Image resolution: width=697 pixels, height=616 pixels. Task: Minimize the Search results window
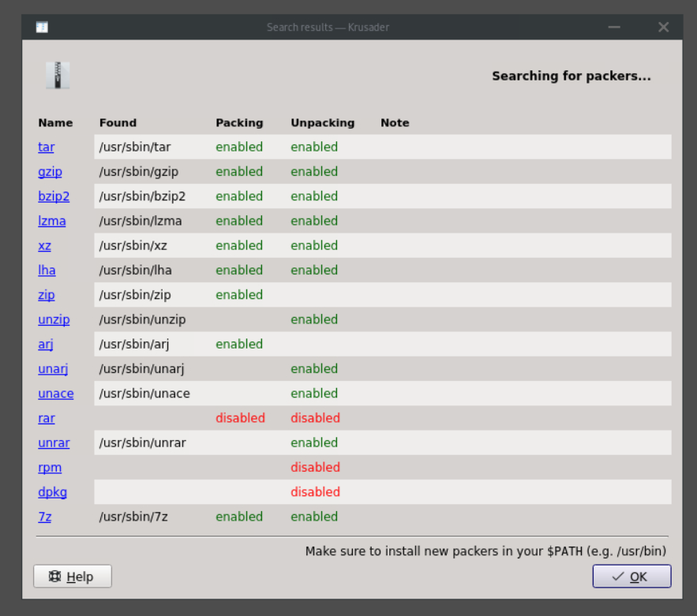coord(614,27)
